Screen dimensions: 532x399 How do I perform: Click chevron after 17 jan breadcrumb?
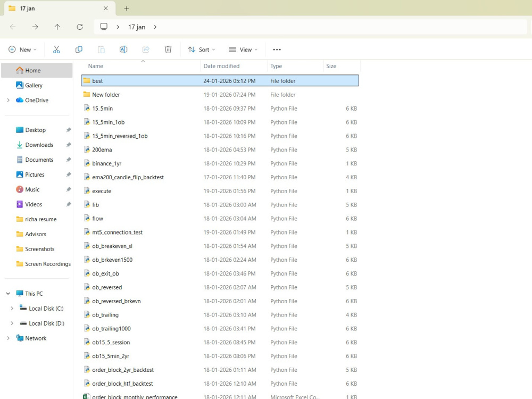(155, 27)
